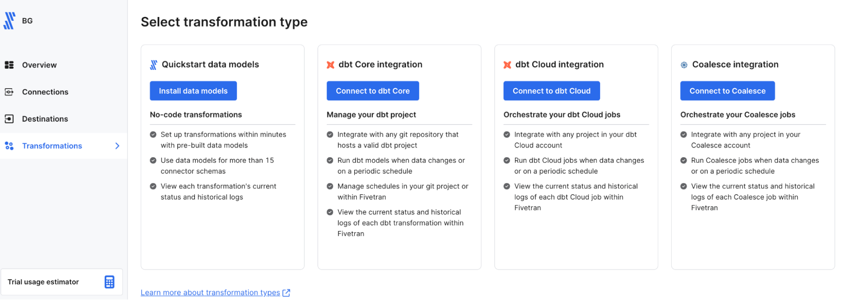
Task: Click text 'Set up transformations within minutes'
Action: click(223, 135)
